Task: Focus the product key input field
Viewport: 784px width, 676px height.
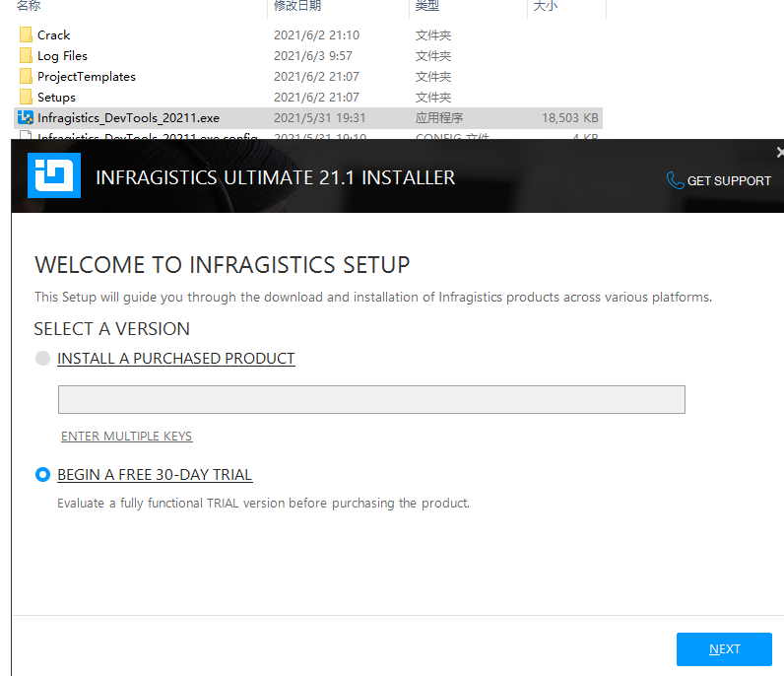Action: click(371, 399)
